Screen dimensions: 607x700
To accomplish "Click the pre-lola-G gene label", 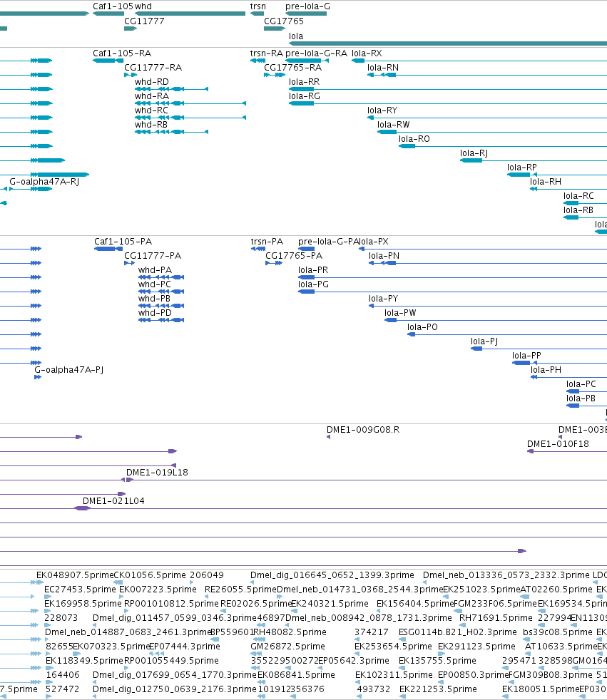I will 307,6.
